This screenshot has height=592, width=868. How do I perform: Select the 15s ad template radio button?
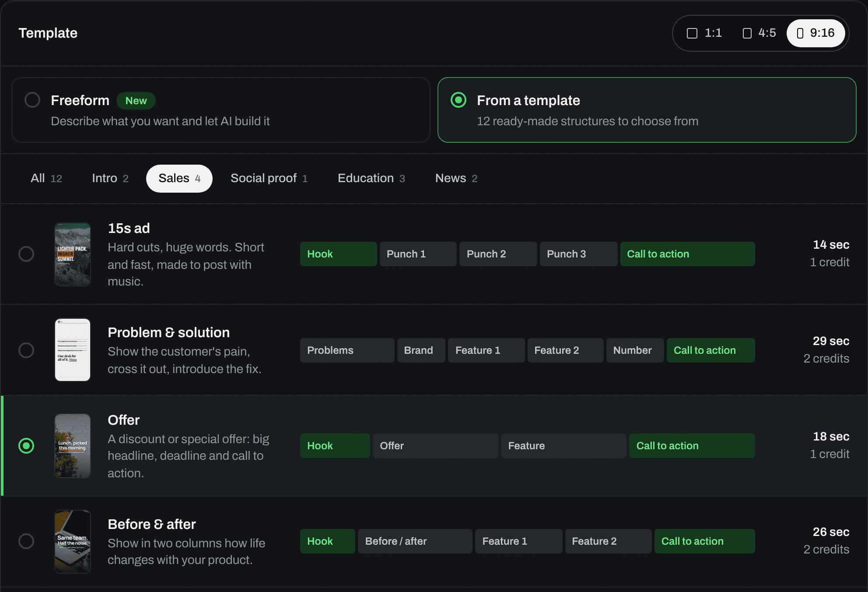pos(26,254)
